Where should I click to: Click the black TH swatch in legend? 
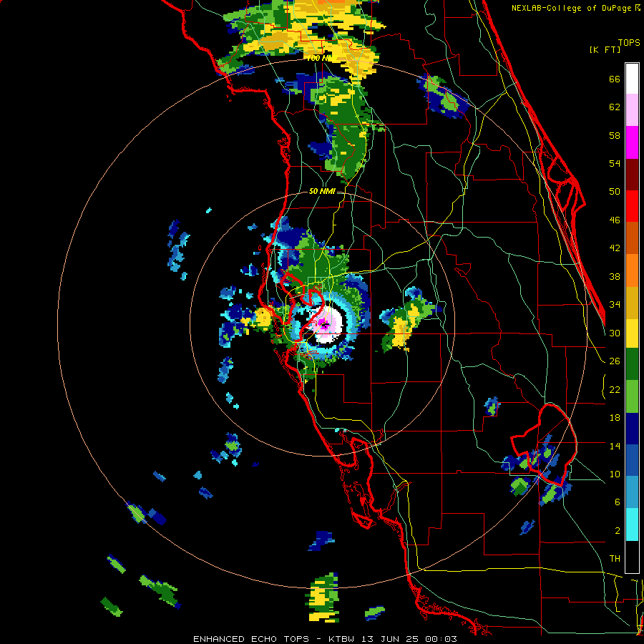point(632,556)
